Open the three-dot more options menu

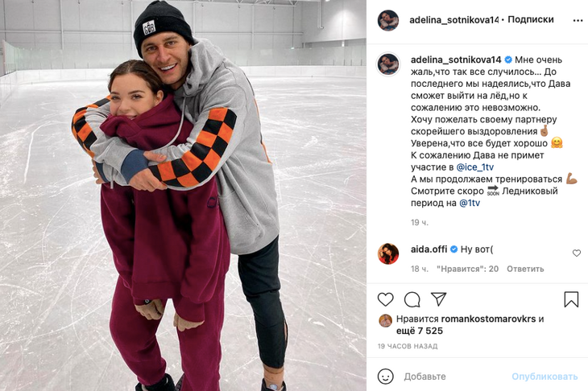click(578, 21)
